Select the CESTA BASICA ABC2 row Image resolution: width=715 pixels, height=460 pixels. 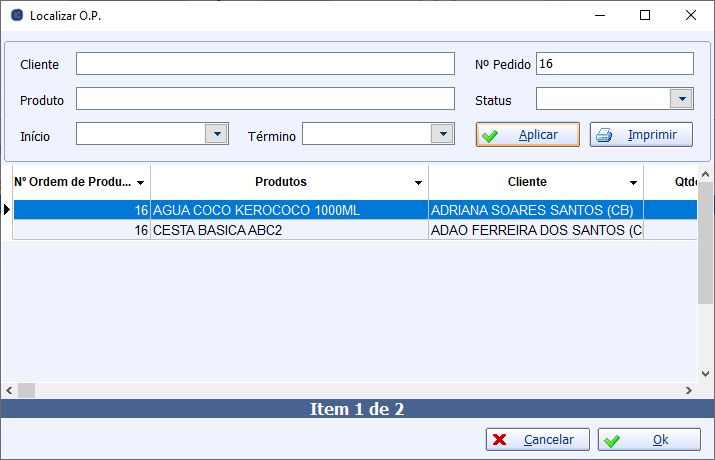click(x=288, y=230)
